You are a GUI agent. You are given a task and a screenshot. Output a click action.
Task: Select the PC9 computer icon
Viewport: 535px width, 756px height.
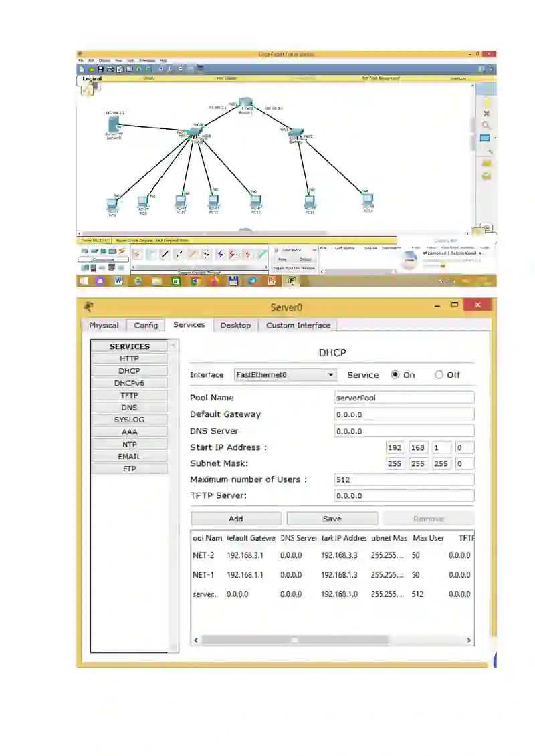(x=143, y=202)
